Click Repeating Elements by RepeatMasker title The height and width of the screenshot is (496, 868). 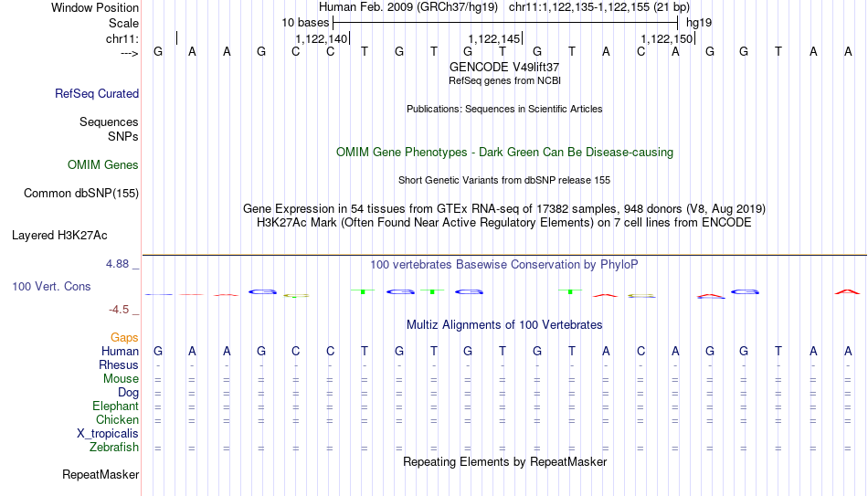[x=504, y=461]
